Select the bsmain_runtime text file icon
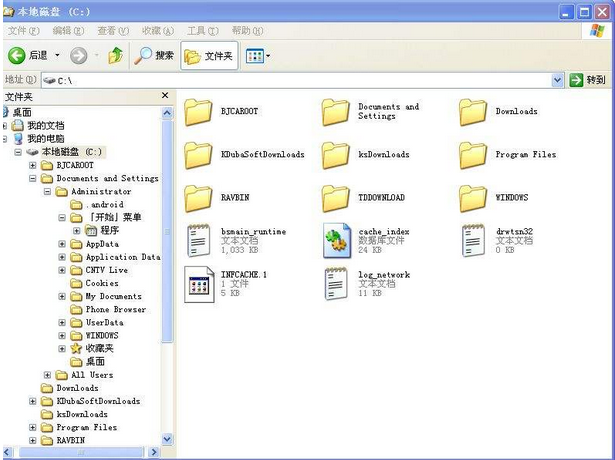The width and height of the screenshot is (615, 460). (x=198, y=240)
